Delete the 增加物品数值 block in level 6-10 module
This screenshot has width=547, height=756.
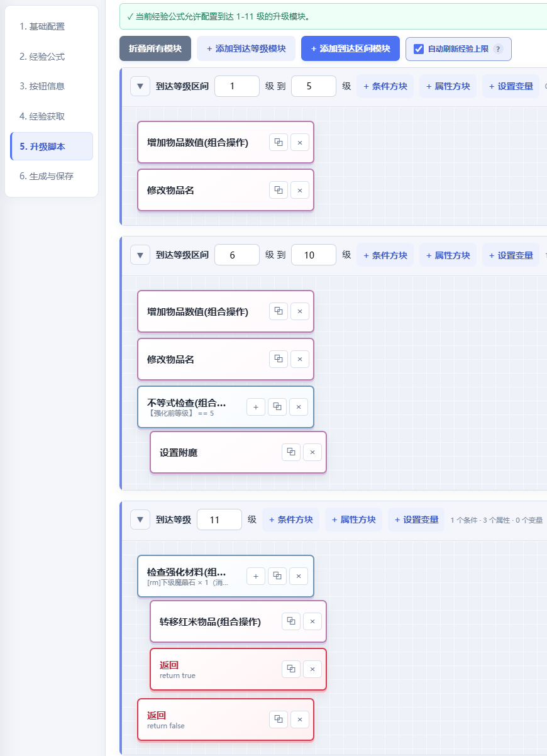click(x=300, y=311)
